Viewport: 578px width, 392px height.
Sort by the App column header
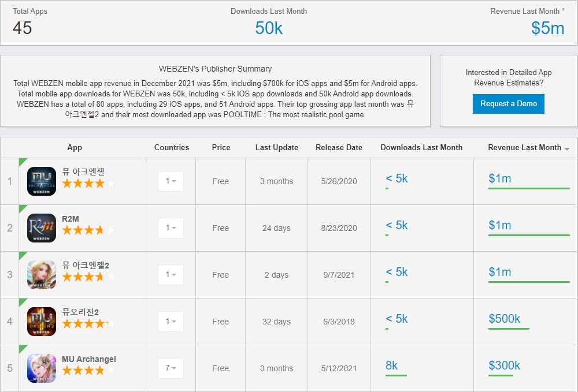pos(75,148)
